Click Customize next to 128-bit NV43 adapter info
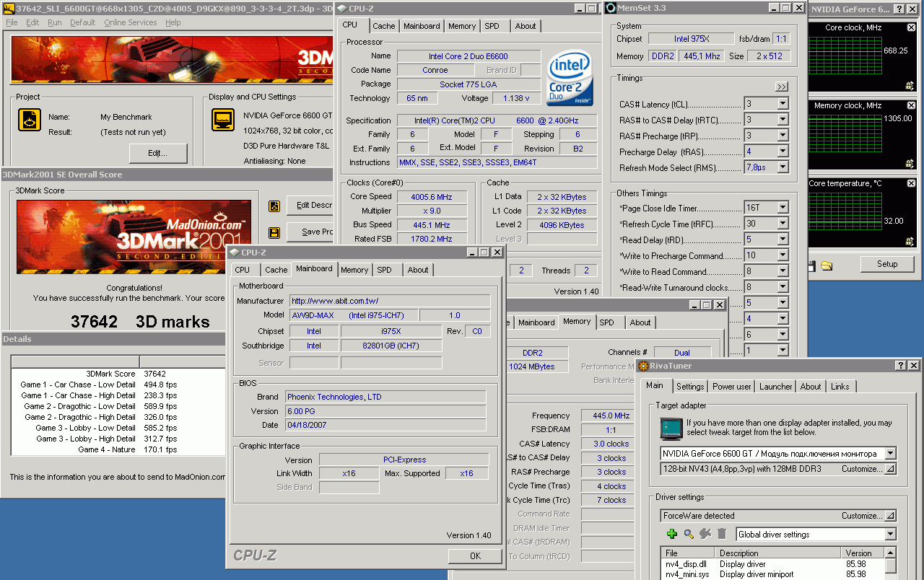This screenshot has width=924, height=580. point(868,469)
